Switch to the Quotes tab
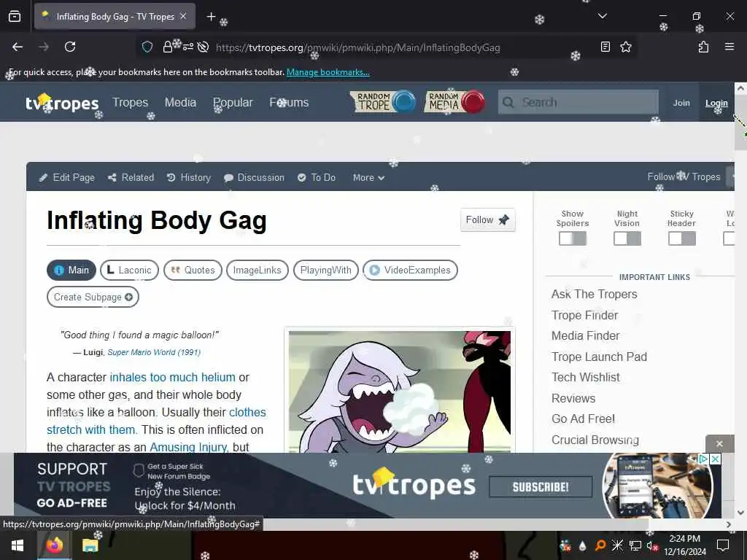This screenshot has height=560, width=747. tap(193, 270)
